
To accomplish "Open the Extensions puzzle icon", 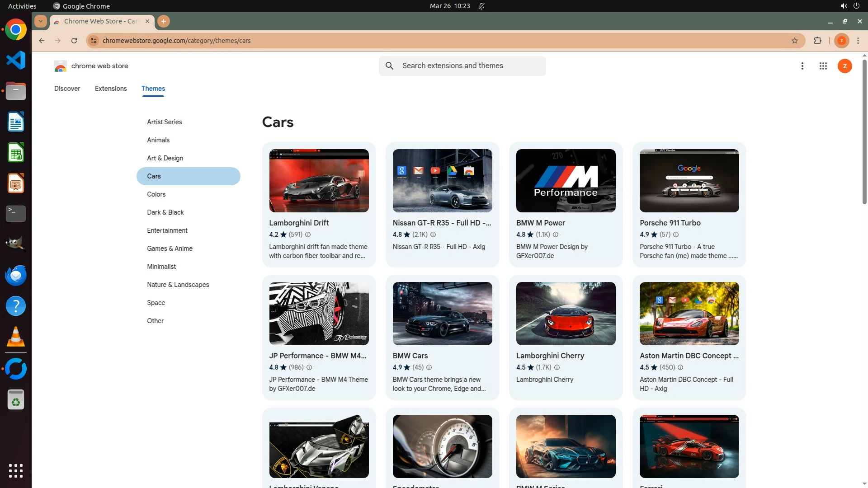I will pos(817,41).
